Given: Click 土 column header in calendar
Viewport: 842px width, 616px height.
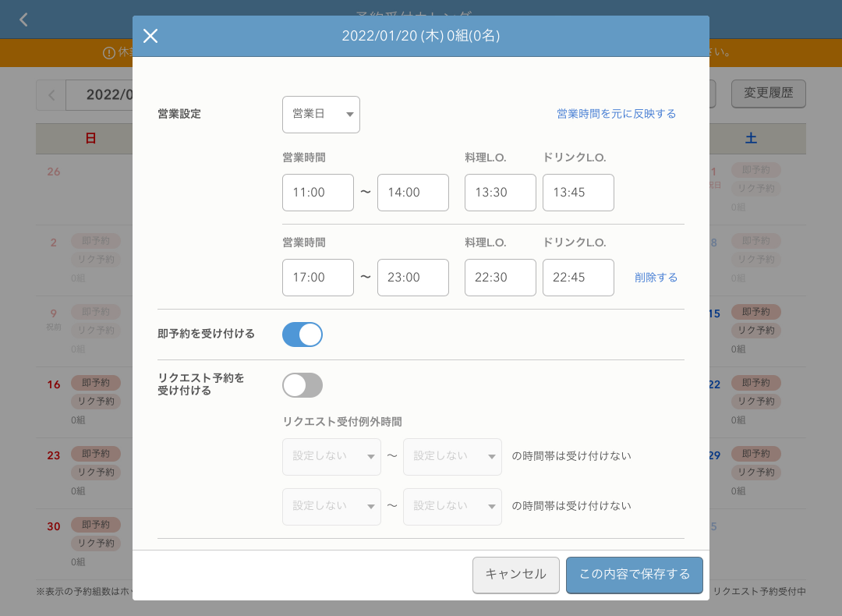Looking at the screenshot, I should tap(751, 139).
